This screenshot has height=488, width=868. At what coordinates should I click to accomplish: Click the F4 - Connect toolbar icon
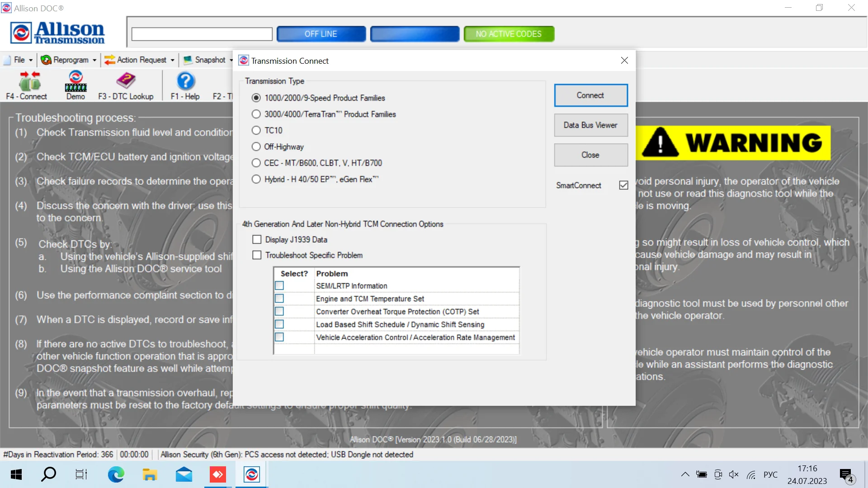click(x=29, y=81)
